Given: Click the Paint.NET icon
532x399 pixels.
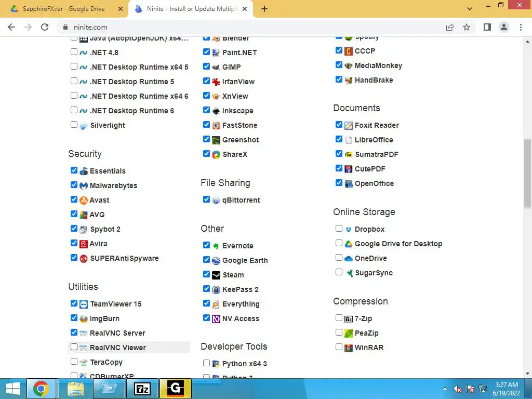Looking at the screenshot, I should 216,52.
